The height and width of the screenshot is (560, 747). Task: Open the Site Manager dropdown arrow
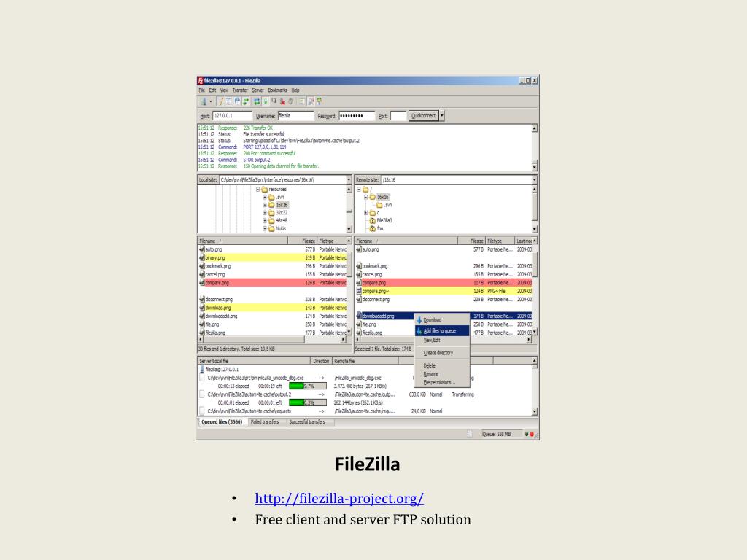pyautogui.click(x=211, y=101)
